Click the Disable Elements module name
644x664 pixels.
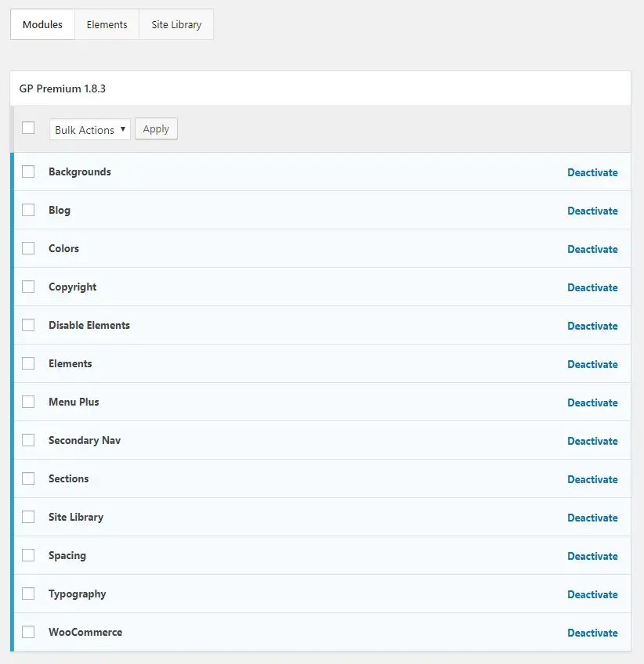click(x=89, y=325)
